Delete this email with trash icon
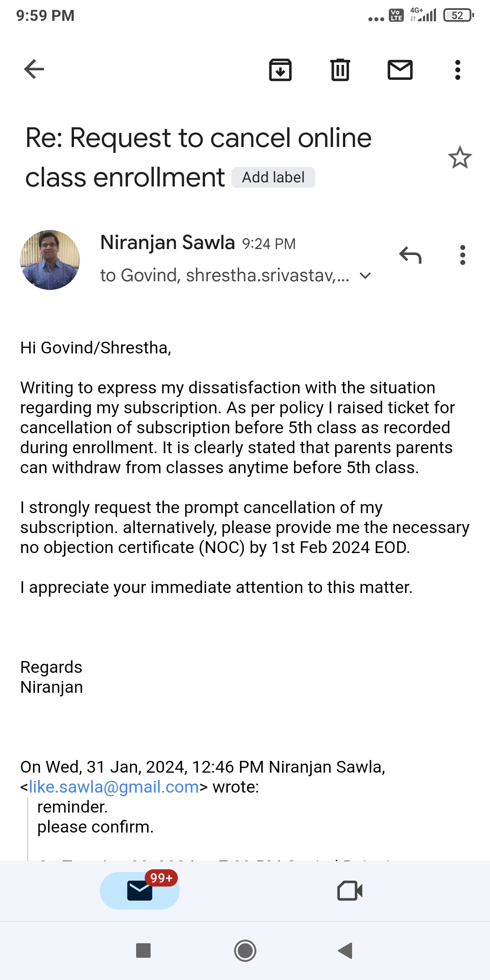This screenshot has width=490, height=980. pyautogui.click(x=340, y=70)
